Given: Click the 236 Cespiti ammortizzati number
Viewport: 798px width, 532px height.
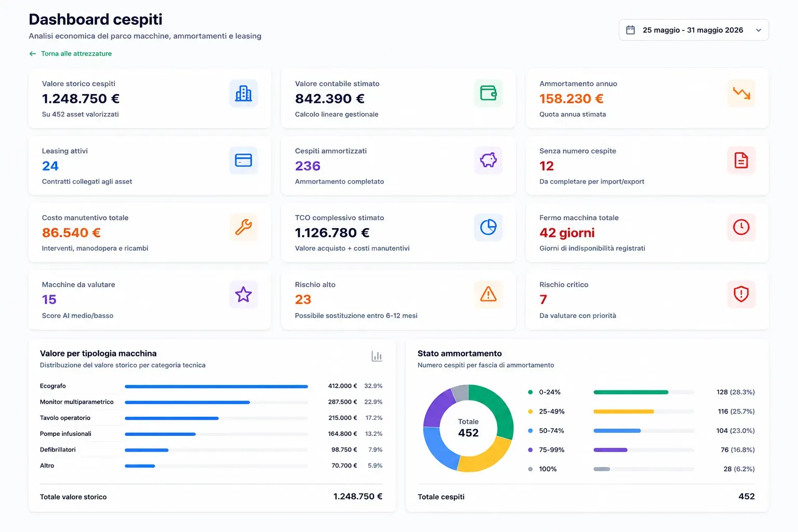Looking at the screenshot, I should coord(308,166).
